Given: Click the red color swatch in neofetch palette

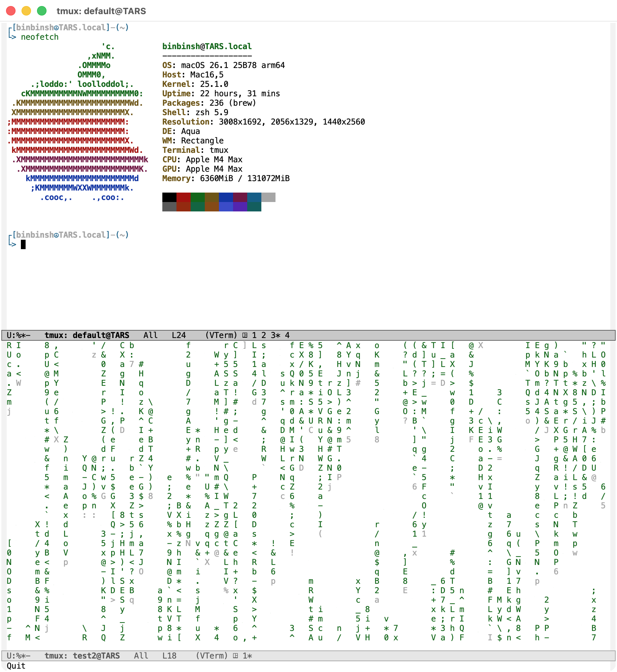Looking at the screenshot, I should [x=184, y=197].
